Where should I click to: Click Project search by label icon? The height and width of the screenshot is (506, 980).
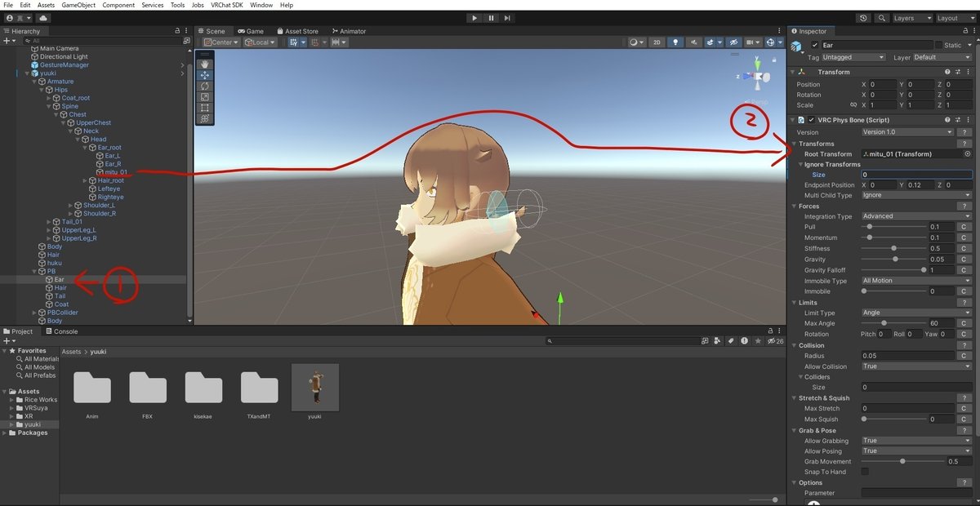pos(732,341)
